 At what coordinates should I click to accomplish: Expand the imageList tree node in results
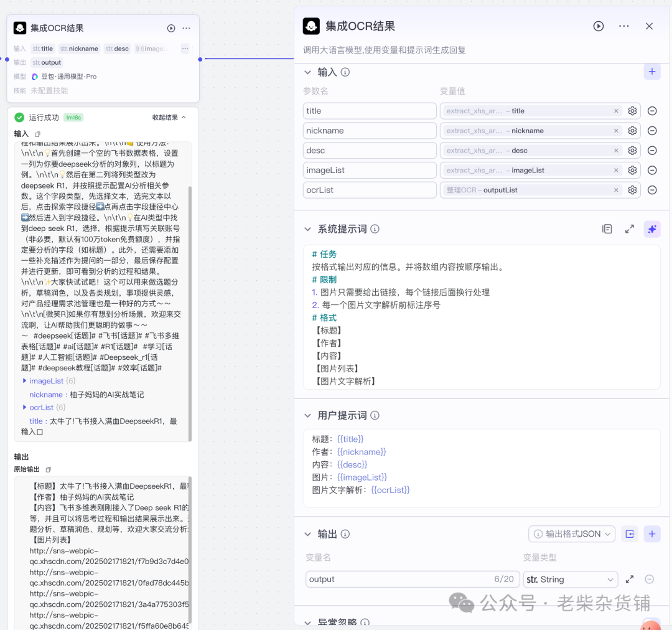click(x=24, y=381)
